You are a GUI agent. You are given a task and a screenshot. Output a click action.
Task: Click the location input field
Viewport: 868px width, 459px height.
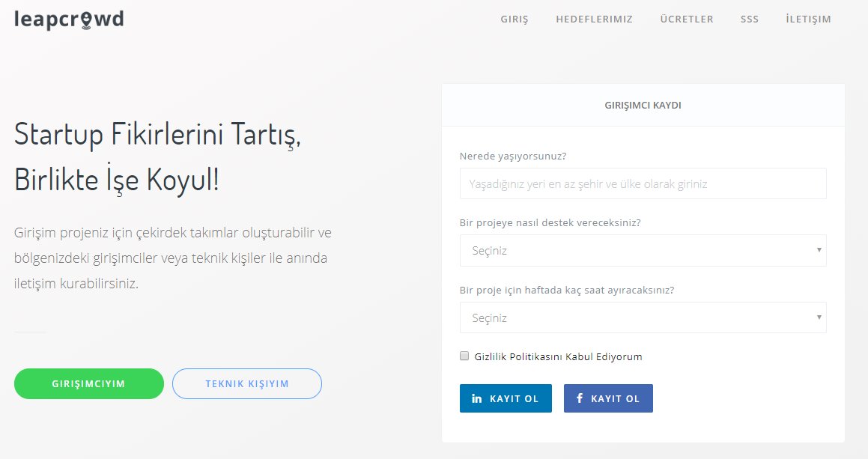643,183
